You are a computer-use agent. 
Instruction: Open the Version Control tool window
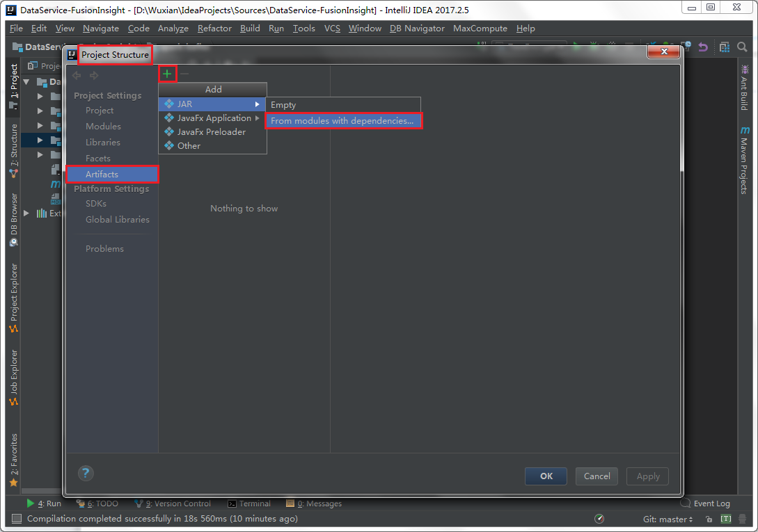pos(173,503)
